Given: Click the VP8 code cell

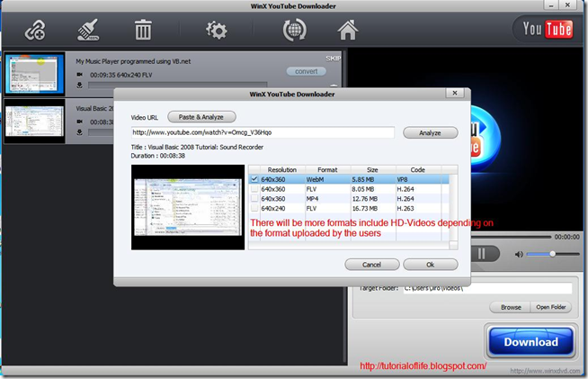Looking at the screenshot, I should [x=402, y=179].
